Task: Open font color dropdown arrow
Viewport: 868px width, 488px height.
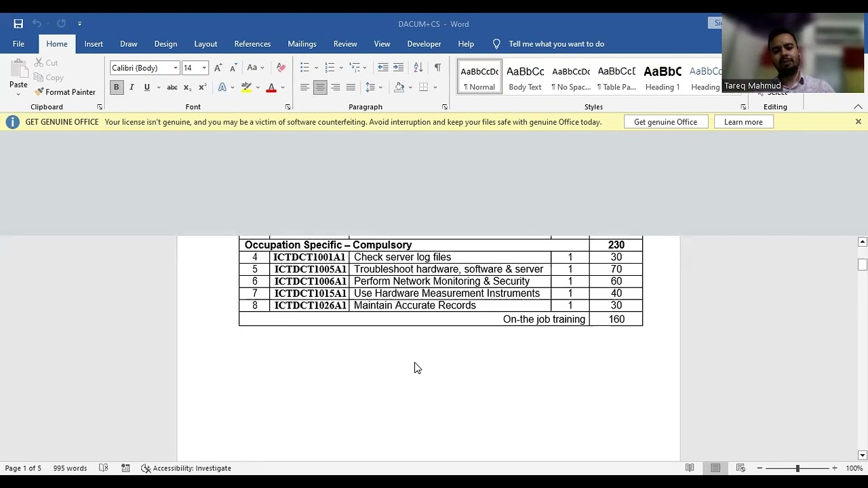Action: [x=283, y=87]
